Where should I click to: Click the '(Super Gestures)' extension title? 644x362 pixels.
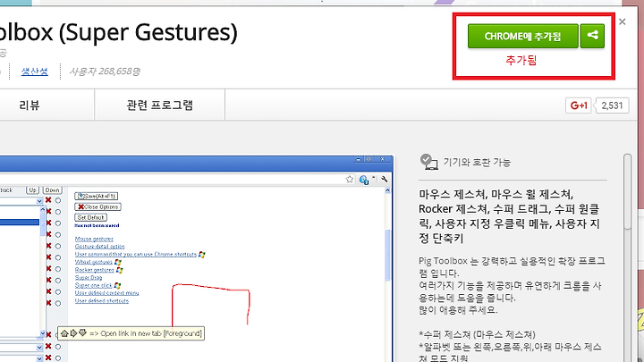coord(148,32)
